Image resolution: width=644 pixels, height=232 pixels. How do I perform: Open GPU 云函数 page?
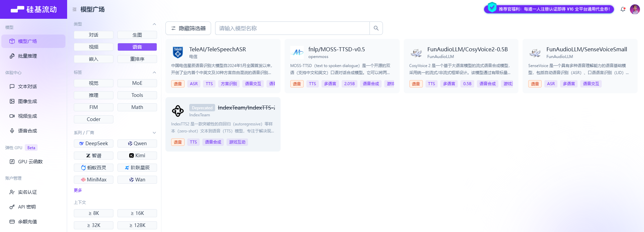coord(33,162)
